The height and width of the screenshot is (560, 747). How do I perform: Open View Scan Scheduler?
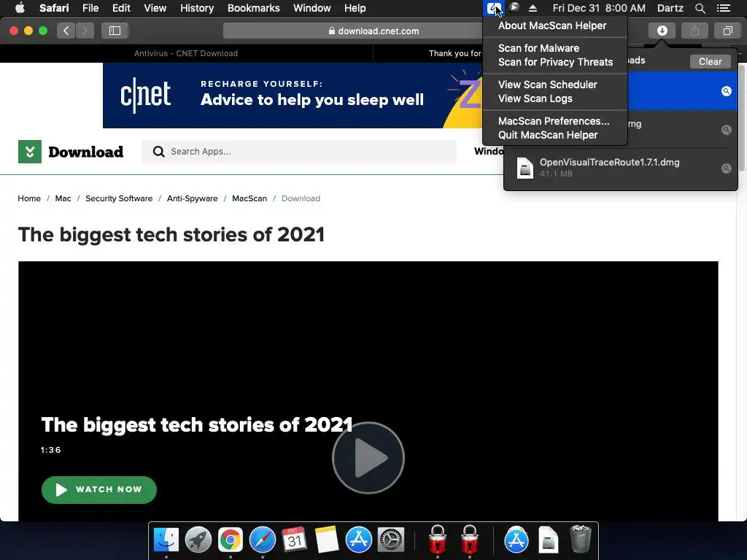547,85
